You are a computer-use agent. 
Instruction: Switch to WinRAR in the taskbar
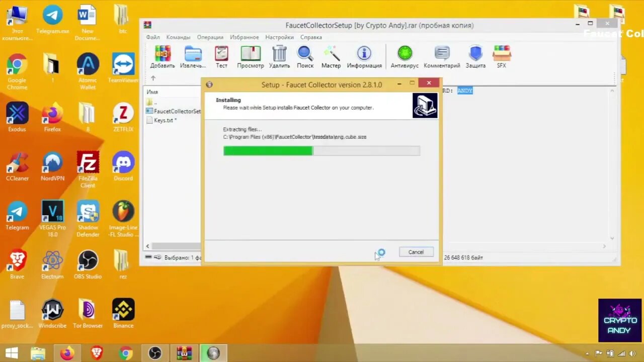coord(184,353)
